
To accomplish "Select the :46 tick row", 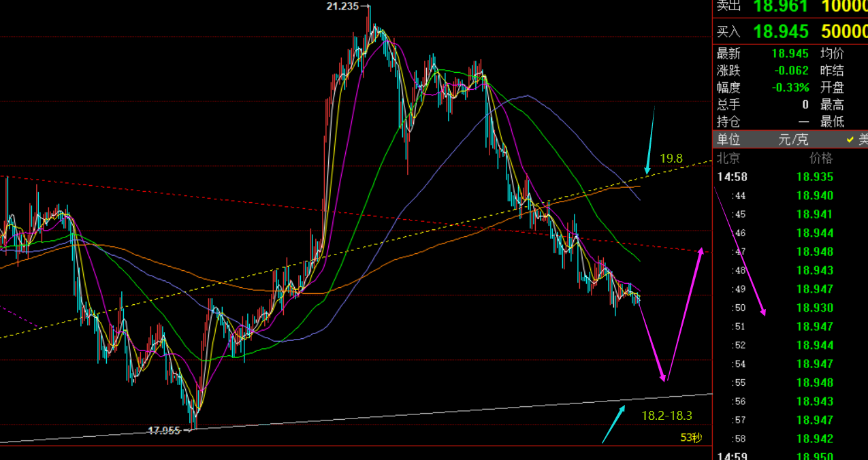I will click(790, 233).
